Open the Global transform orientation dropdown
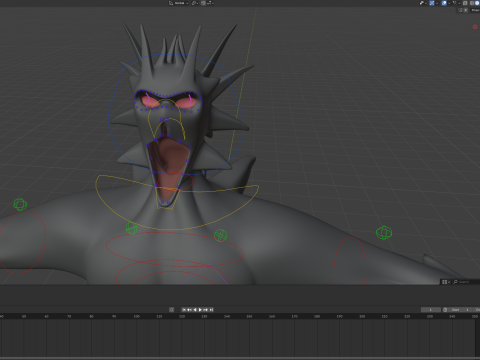This screenshot has height=360, width=480. coord(179,3)
